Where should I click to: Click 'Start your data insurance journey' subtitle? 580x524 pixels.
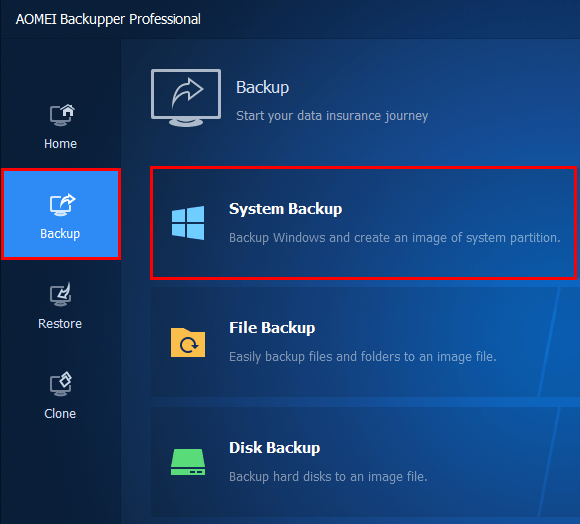tap(332, 116)
